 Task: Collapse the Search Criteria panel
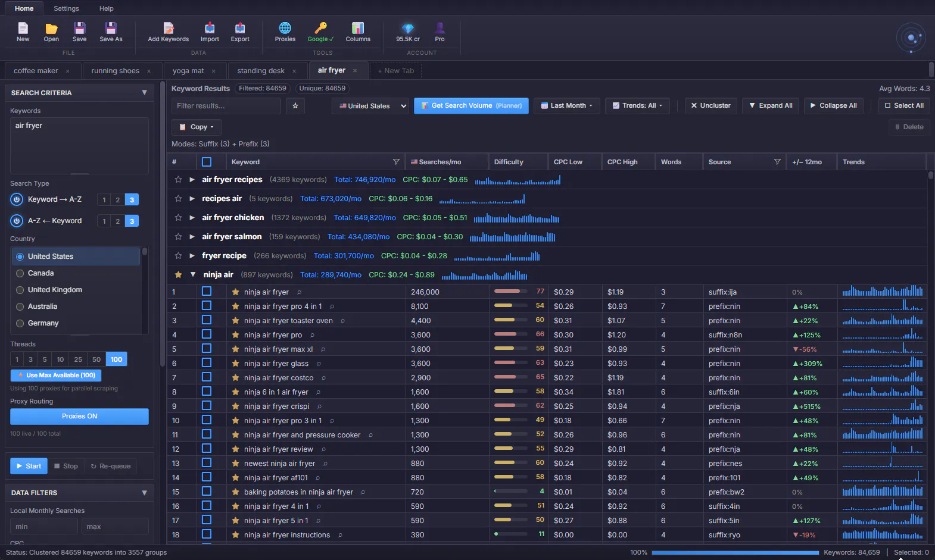pyautogui.click(x=144, y=93)
